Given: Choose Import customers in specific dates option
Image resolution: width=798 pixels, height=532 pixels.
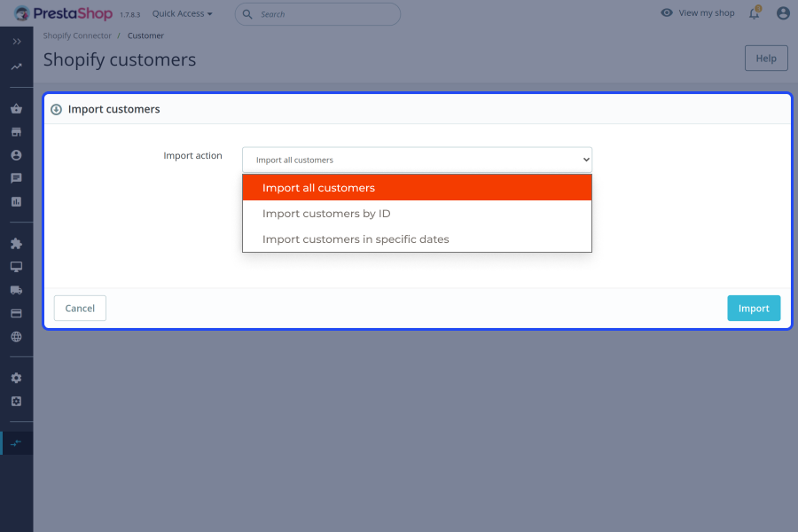Looking at the screenshot, I should 417,239.
